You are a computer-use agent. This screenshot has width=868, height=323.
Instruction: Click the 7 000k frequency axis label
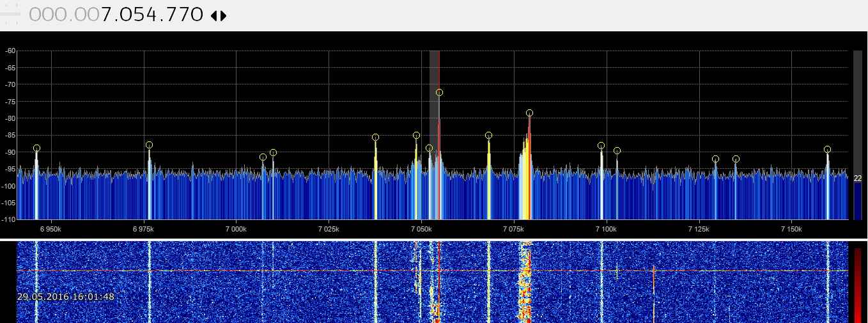click(236, 228)
